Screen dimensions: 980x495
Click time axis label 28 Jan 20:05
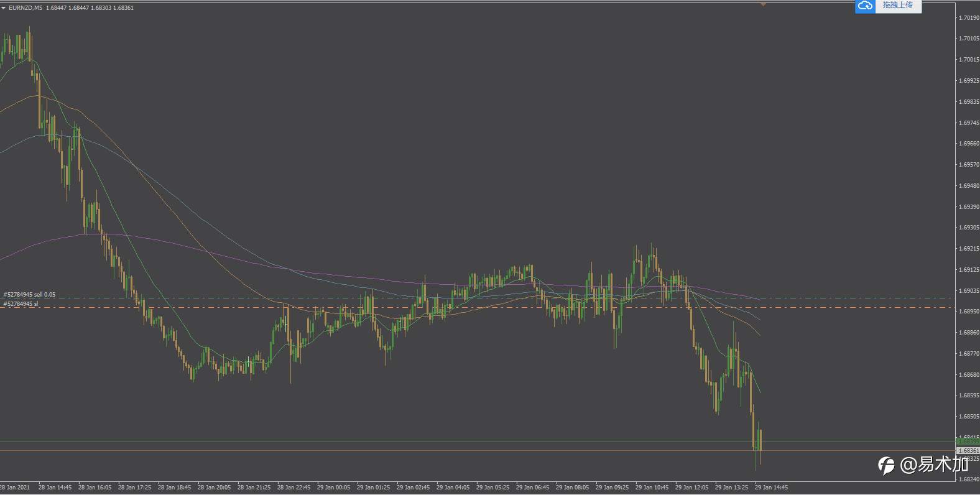pos(214,488)
